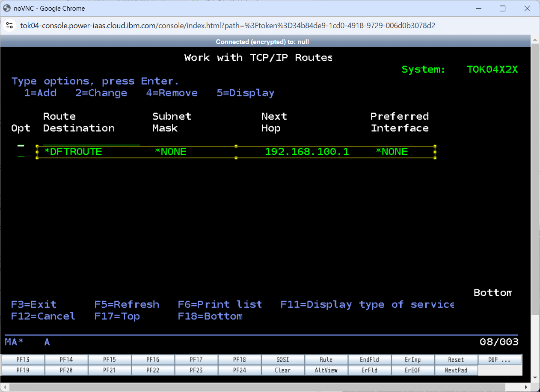
Task: Click the noVNC globe favicon in title bar
Action: pos(7,8)
